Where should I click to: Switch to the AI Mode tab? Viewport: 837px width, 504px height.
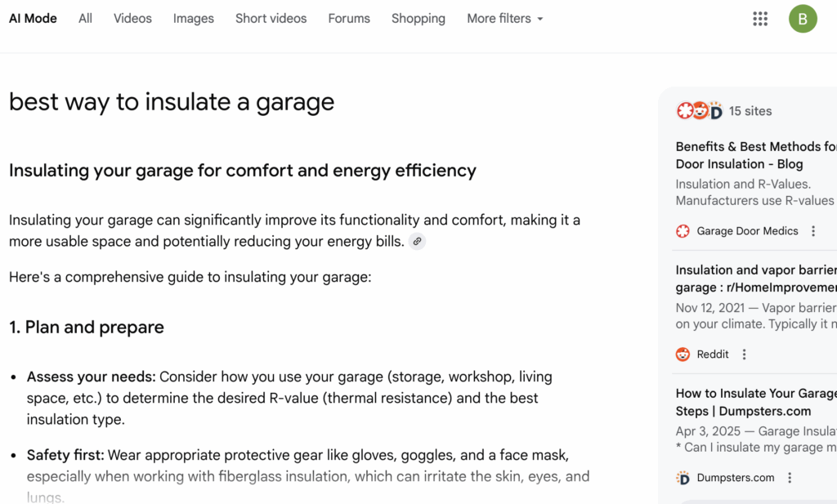[x=33, y=19]
